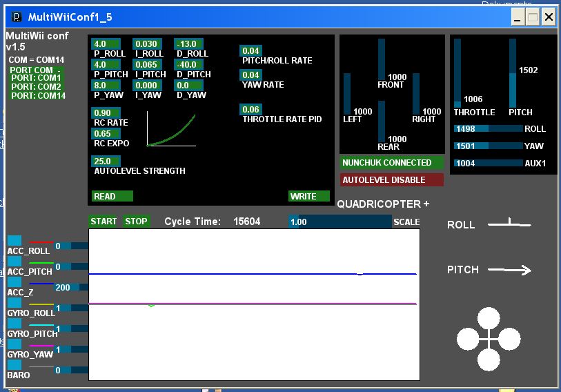
Task: Choose PORT: COM2 from the list
Action: pyautogui.click(x=36, y=87)
